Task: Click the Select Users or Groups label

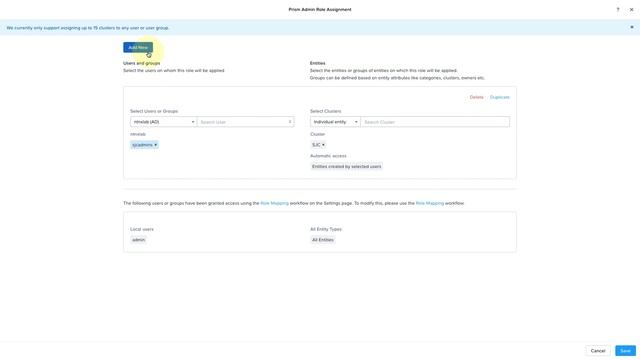Action: tap(154, 111)
